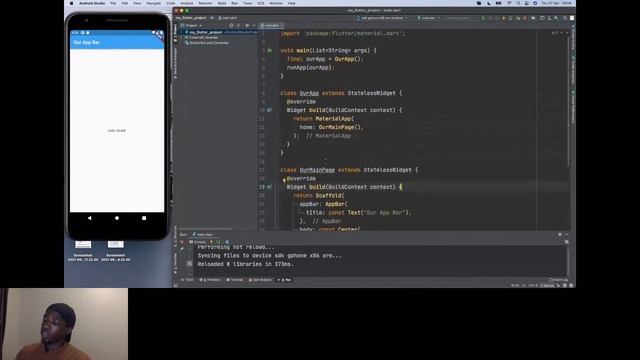
Task: Click the vertical Project side tab
Action: 176,33
